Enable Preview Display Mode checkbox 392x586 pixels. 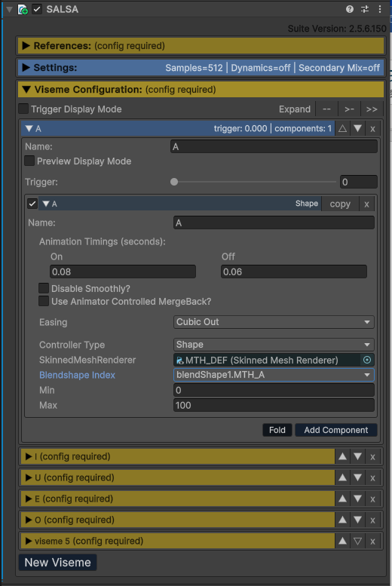click(29, 161)
